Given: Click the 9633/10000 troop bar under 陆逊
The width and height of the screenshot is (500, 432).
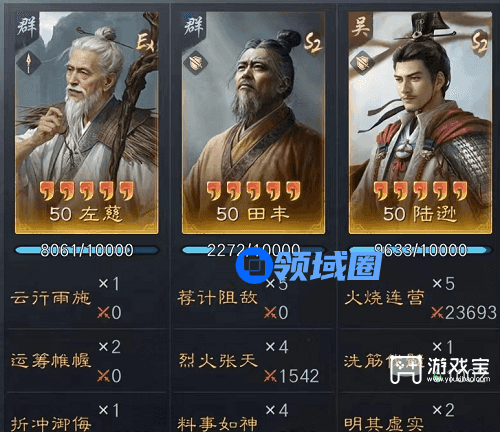Looking at the screenshot, I should pos(420,250).
